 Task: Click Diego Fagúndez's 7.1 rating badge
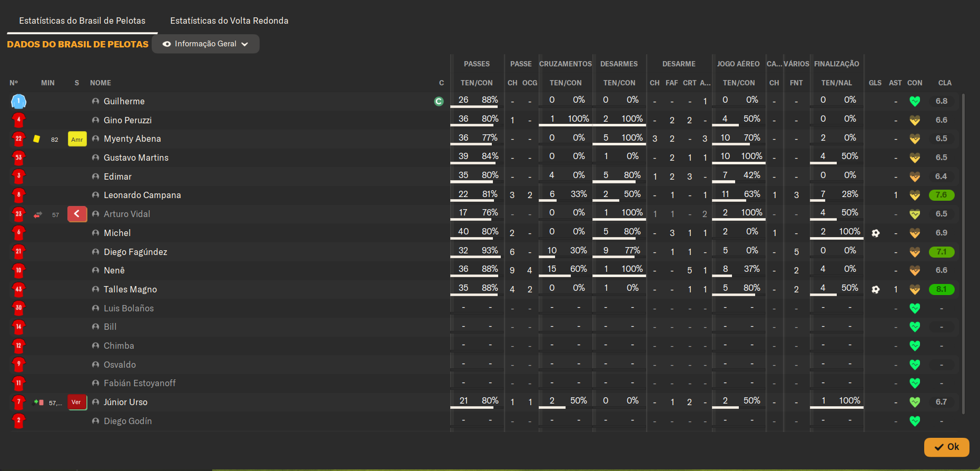tap(942, 252)
